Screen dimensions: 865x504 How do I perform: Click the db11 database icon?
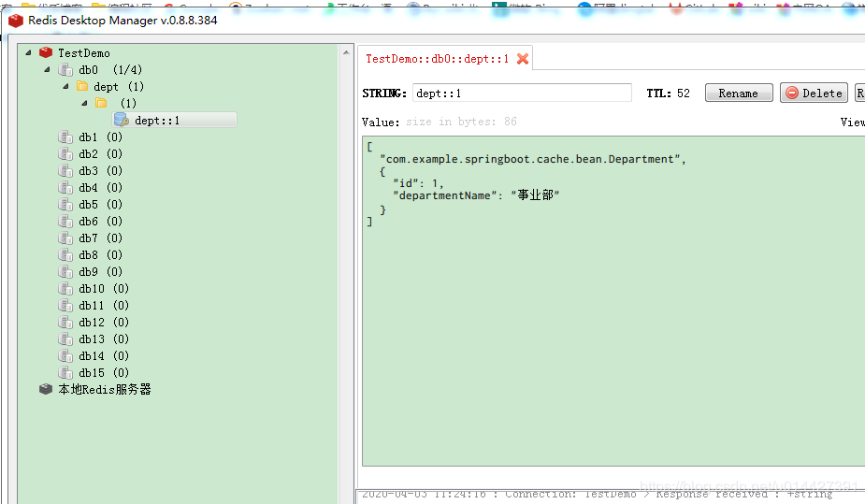tap(65, 306)
